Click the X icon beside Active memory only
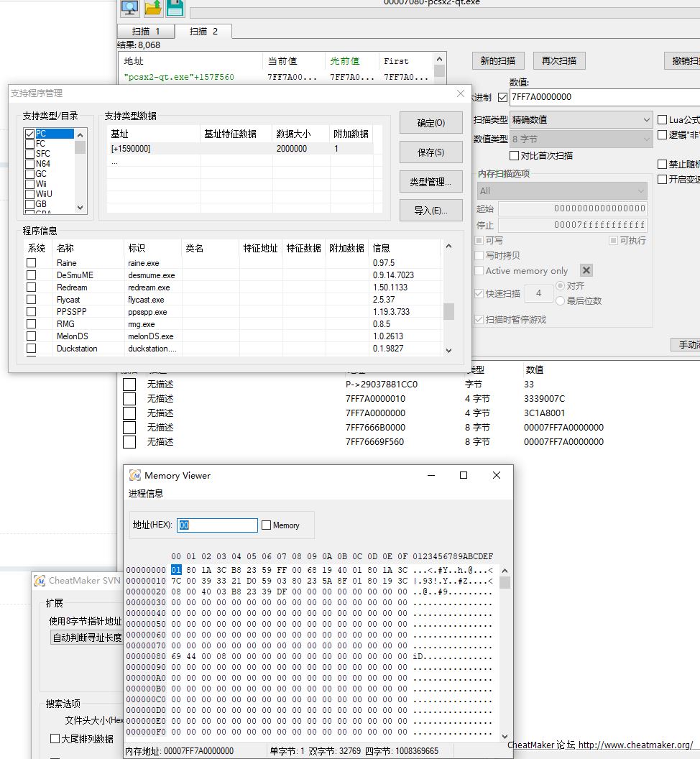Viewport: 700px width, 759px height. 586,270
